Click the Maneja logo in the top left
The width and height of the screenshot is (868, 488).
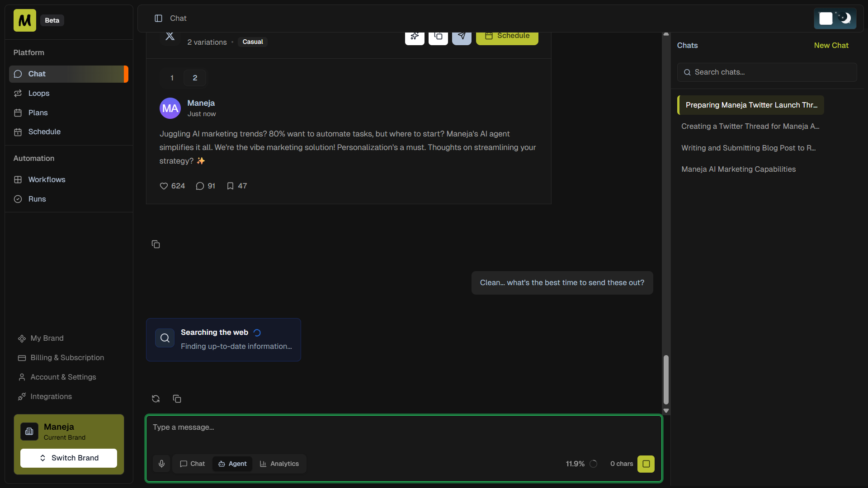(x=24, y=20)
